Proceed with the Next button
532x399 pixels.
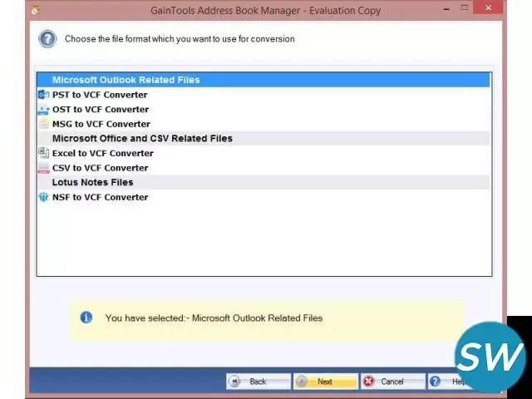324,382
